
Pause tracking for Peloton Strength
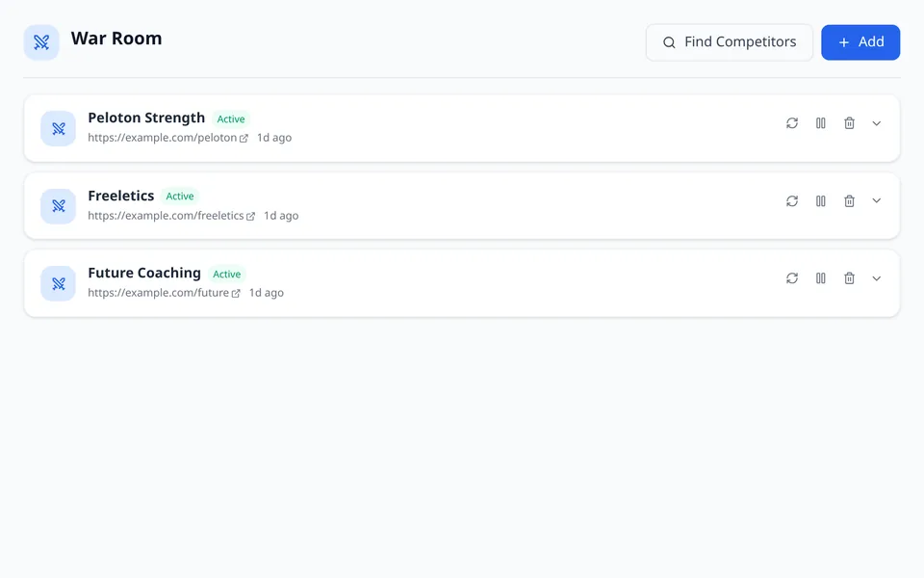point(820,123)
